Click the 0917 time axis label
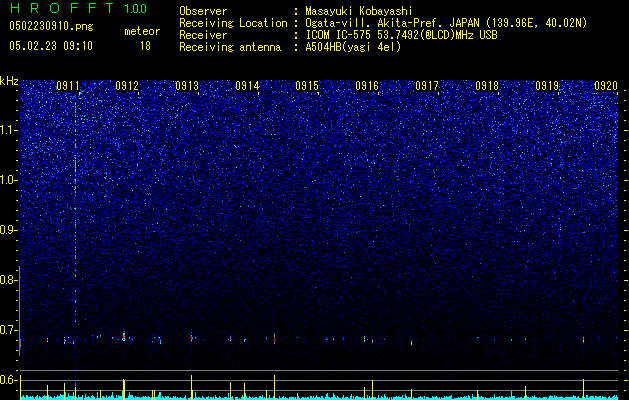This screenshot has height=400, width=629. pos(427,86)
